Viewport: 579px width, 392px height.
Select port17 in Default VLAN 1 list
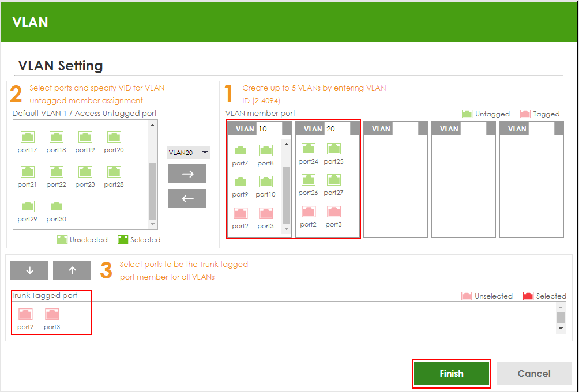point(27,137)
